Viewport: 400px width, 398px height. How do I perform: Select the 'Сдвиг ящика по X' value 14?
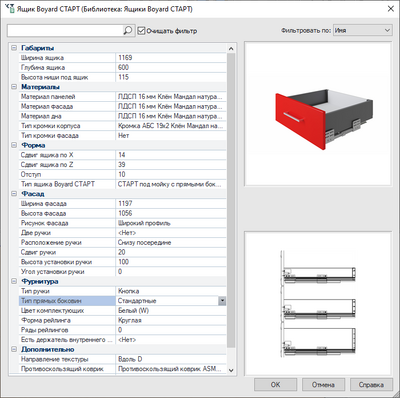pyautogui.click(x=171, y=155)
